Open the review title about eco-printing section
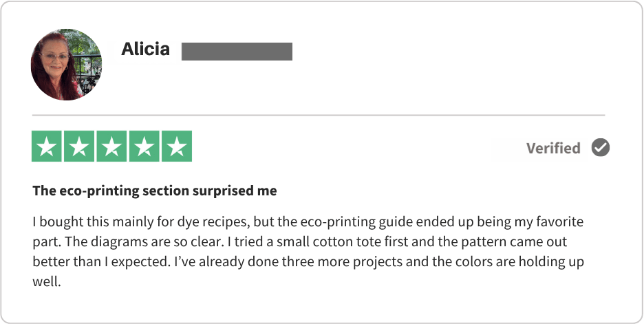The height and width of the screenshot is (324, 644). 154,191
